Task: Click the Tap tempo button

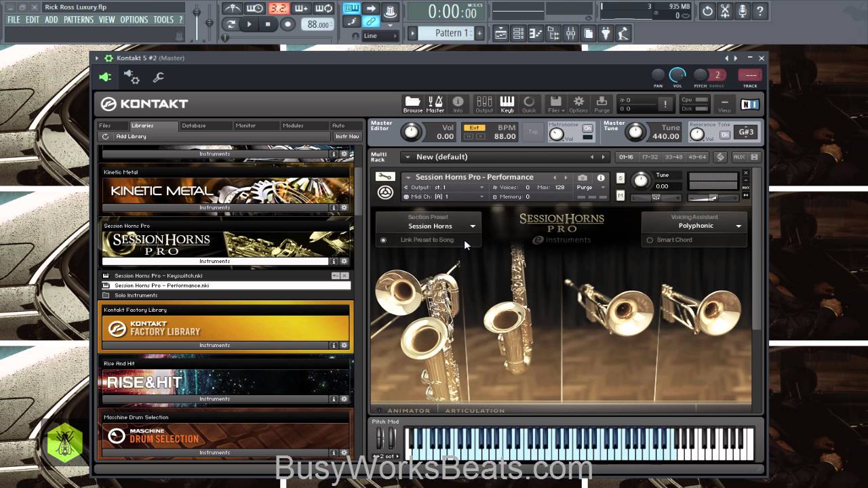Action: (533, 132)
